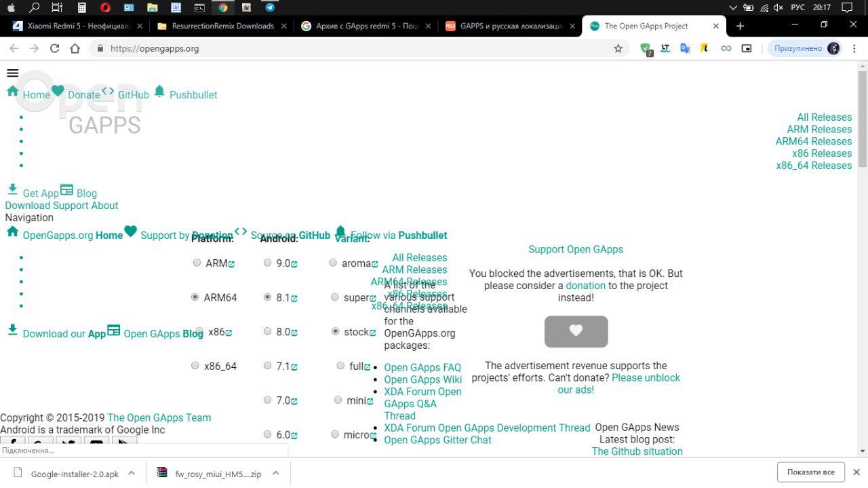Select the mini variant radio button

pos(338,400)
